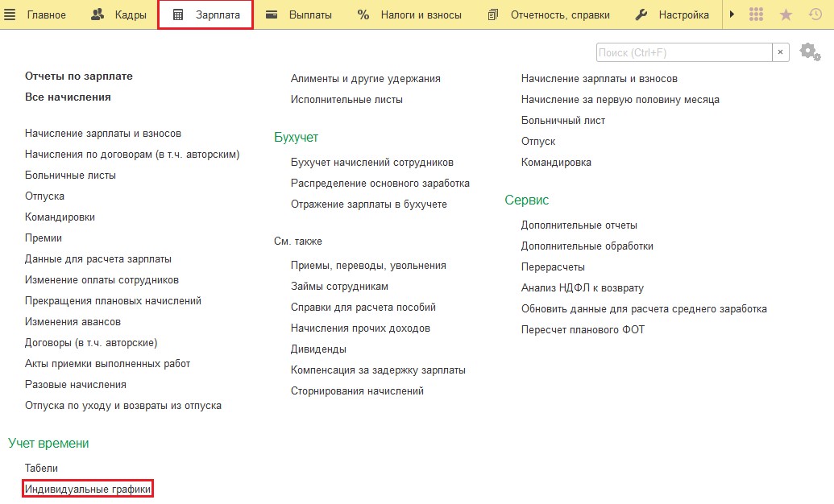The width and height of the screenshot is (834, 504).
Task: Open the hamburger main menu icon
Action: point(9,14)
